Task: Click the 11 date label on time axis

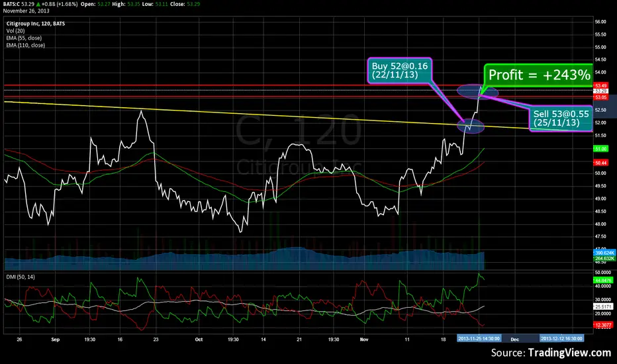Action: pyautogui.click(x=407, y=340)
